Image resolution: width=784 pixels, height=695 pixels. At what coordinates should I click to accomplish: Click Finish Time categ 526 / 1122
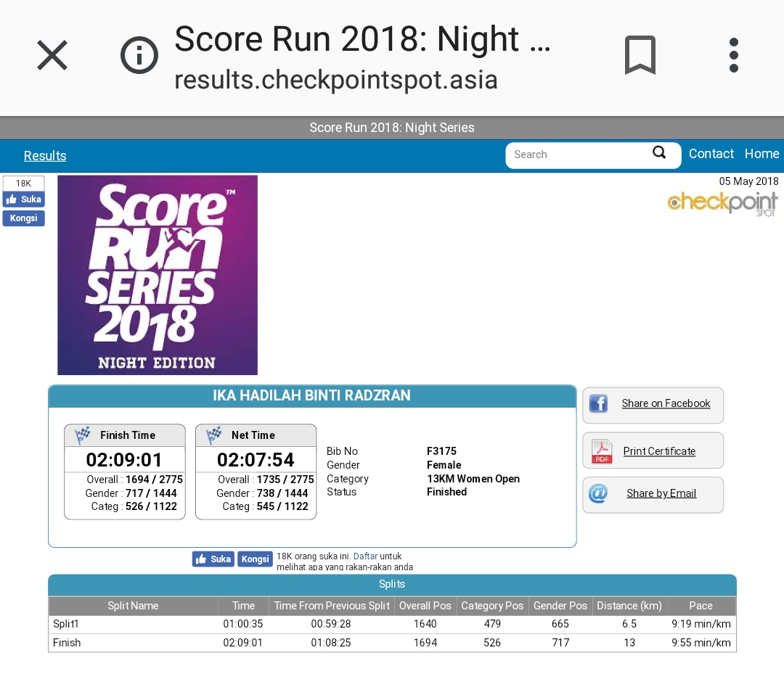tap(151, 506)
